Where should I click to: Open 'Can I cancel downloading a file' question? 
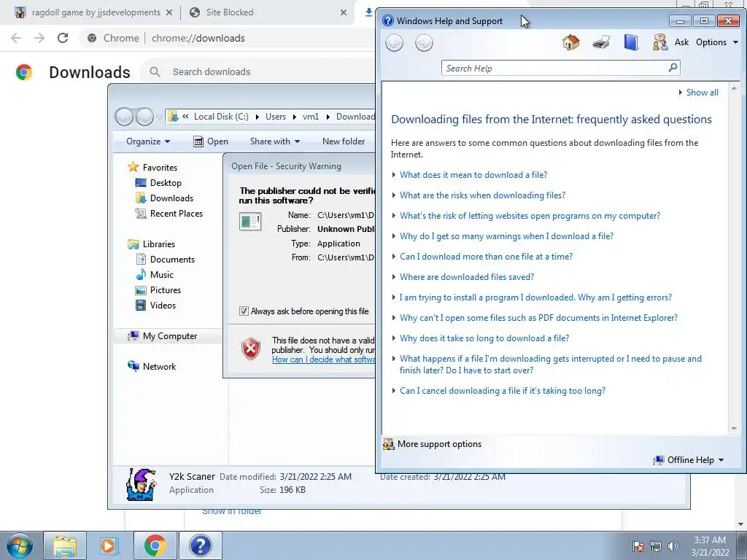[x=503, y=391]
